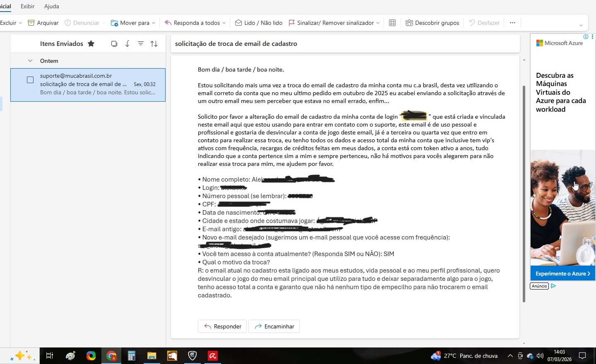Open the Descobrir grupos people icon
The image size is (596, 364).
(409, 23)
